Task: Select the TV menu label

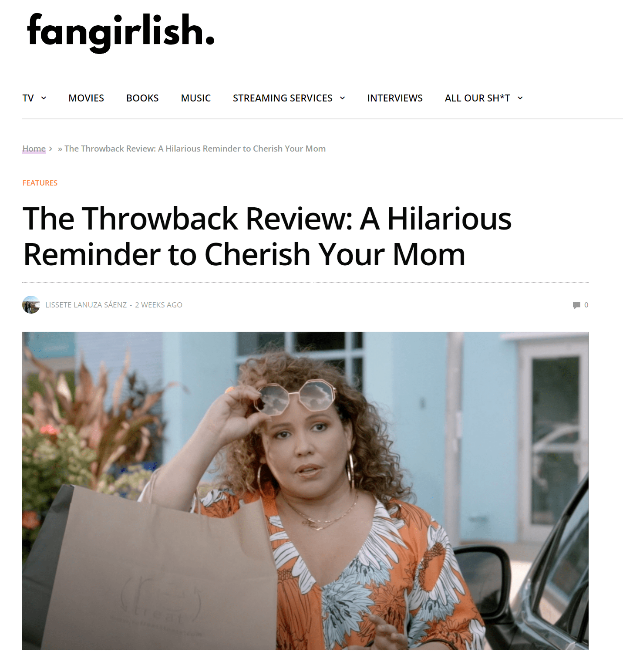Action: pos(28,98)
